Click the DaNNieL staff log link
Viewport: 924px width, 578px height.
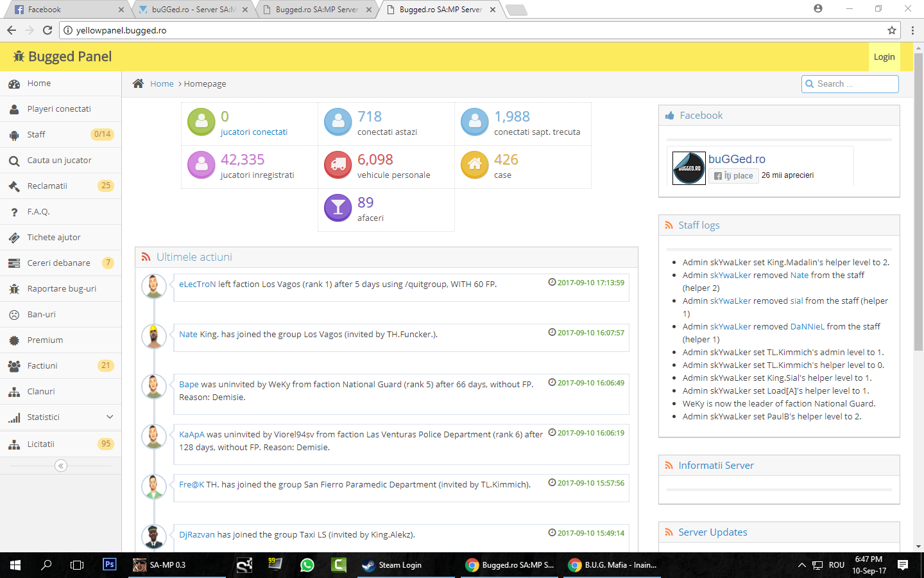(x=807, y=327)
